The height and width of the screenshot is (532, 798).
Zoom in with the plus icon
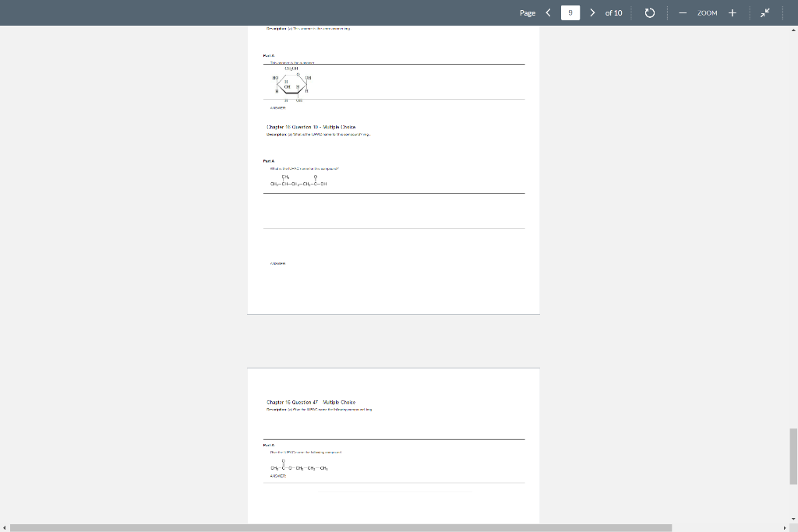click(733, 12)
